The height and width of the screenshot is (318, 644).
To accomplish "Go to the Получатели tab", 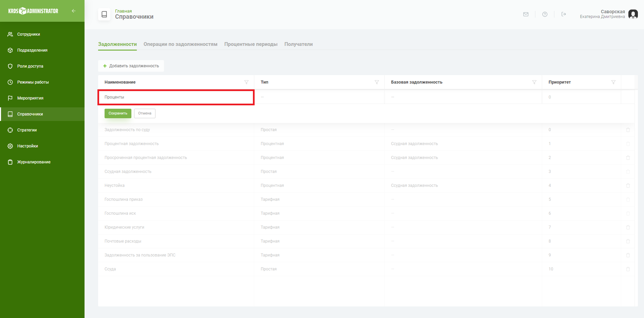I will (x=298, y=44).
